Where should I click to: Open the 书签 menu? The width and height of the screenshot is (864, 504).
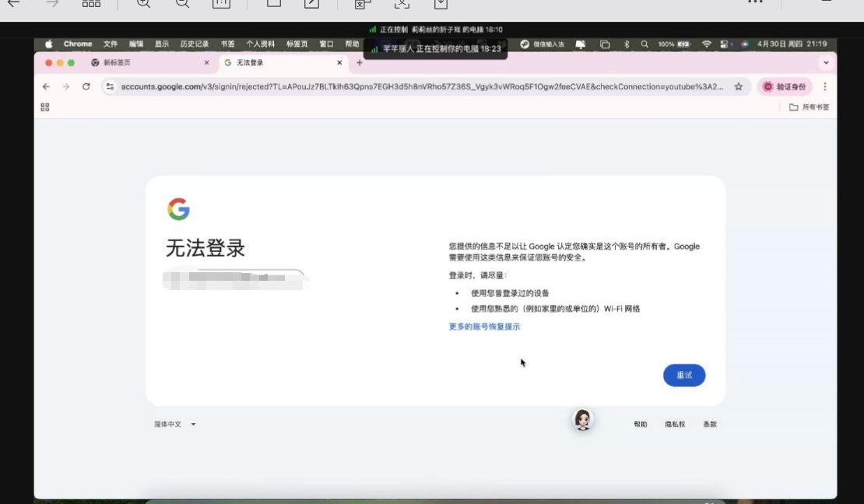pos(227,44)
